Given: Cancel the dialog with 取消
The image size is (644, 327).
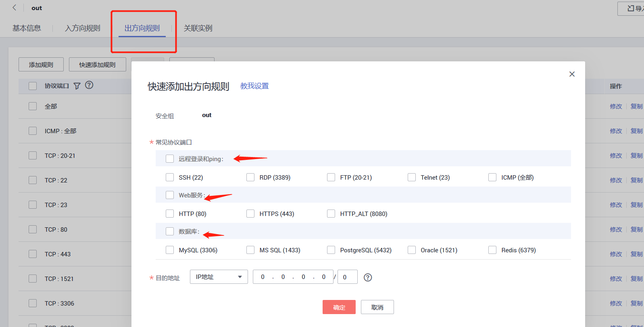Looking at the screenshot, I should pos(377,307).
